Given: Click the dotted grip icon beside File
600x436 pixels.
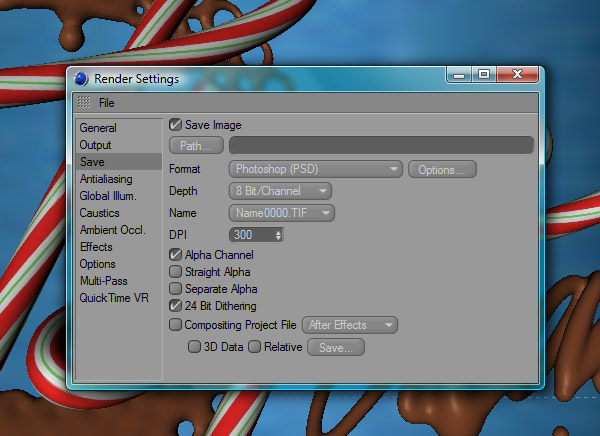Looking at the screenshot, I should pyautogui.click(x=84, y=102).
